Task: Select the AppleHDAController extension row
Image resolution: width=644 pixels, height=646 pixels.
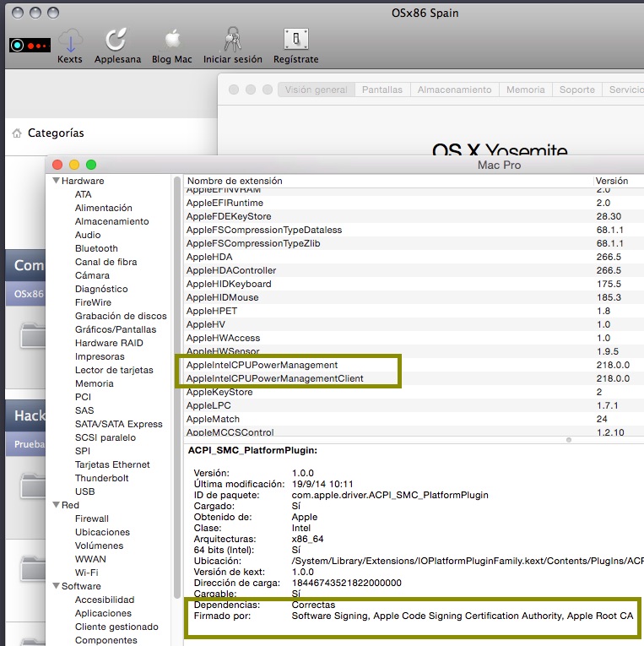Action: [414, 270]
